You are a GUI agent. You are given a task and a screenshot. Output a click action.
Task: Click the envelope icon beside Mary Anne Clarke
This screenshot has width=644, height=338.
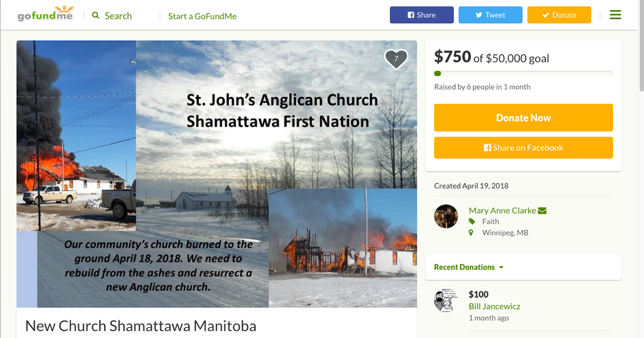[x=542, y=211]
